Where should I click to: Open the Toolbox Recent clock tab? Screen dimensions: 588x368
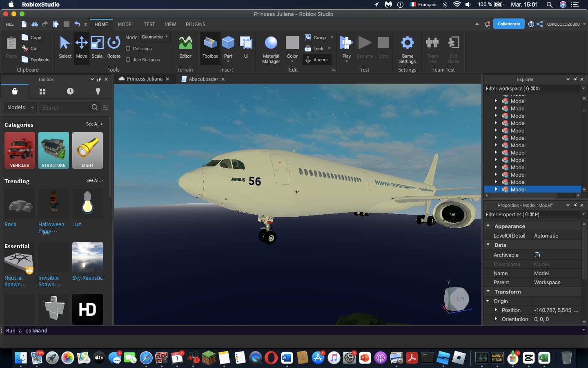pyautogui.click(x=70, y=91)
